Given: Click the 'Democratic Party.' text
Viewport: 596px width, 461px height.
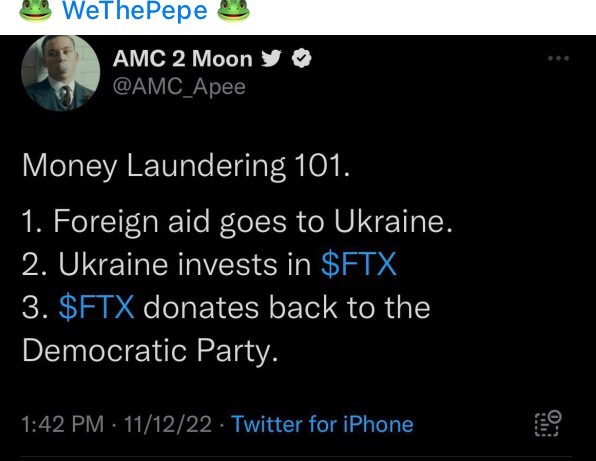Looking at the screenshot, I should point(150,350).
